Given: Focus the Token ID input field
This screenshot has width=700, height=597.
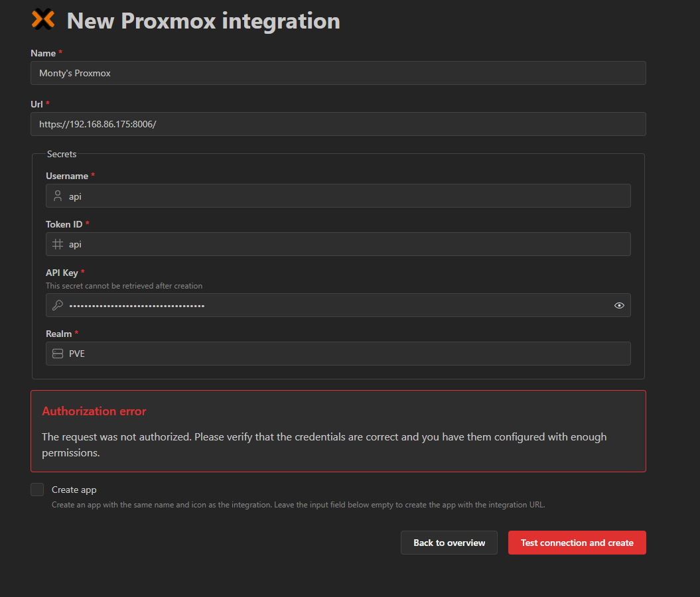Looking at the screenshot, I should coord(338,244).
